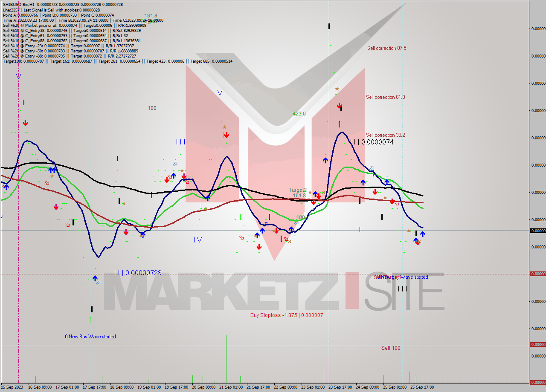Click '21 Sep 01:00' on the time axis
Viewport: 546px width, 392px height.
point(231,387)
